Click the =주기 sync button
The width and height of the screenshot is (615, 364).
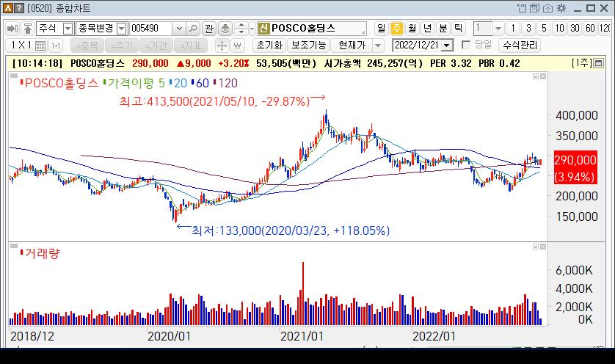click(x=122, y=46)
